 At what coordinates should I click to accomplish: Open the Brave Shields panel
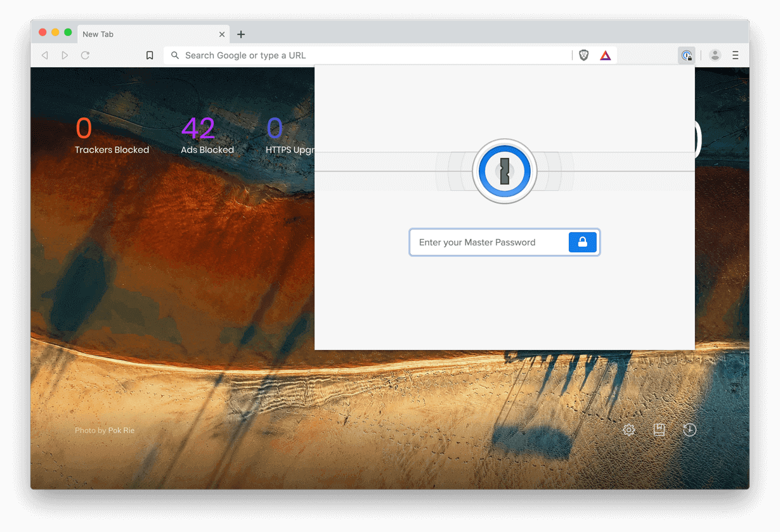click(583, 55)
